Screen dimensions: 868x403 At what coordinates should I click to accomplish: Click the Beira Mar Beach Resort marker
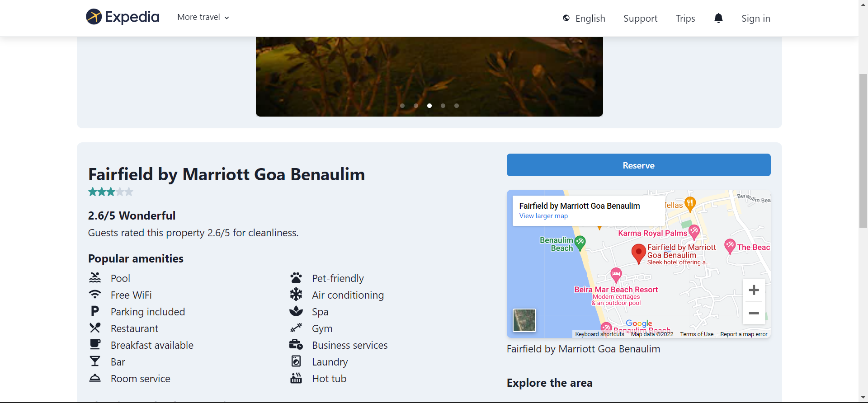click(x=616, y=275)
